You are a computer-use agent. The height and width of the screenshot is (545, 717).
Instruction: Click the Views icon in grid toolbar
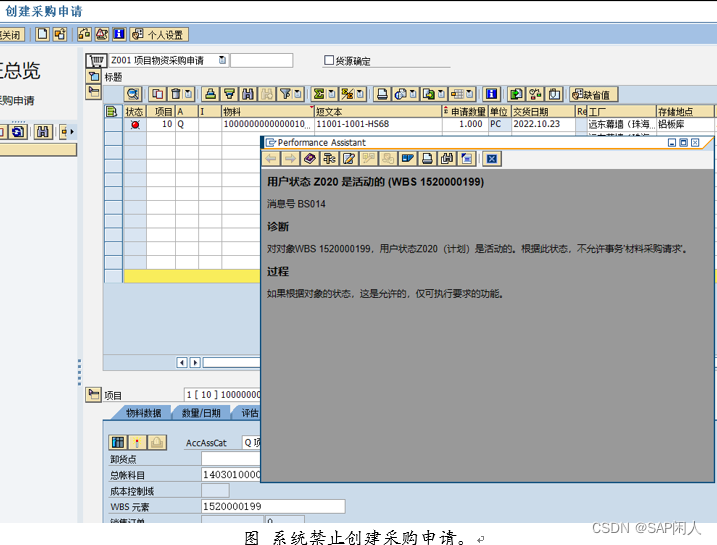coord(401,94)
